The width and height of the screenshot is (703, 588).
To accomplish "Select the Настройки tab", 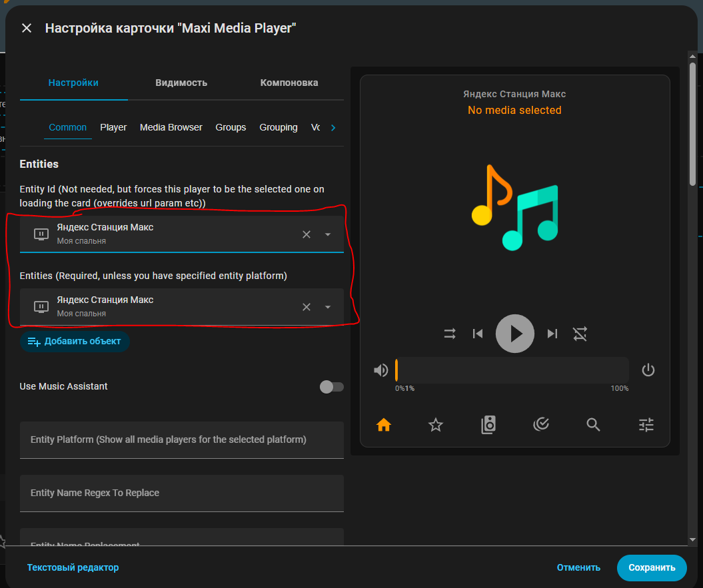I will (x=73, y=83).
